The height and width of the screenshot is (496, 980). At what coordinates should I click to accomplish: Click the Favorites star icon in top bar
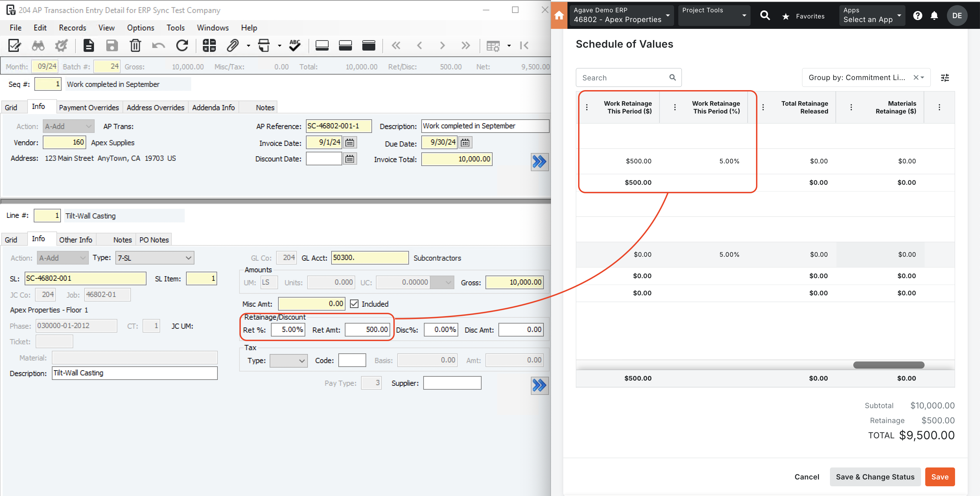787,15
